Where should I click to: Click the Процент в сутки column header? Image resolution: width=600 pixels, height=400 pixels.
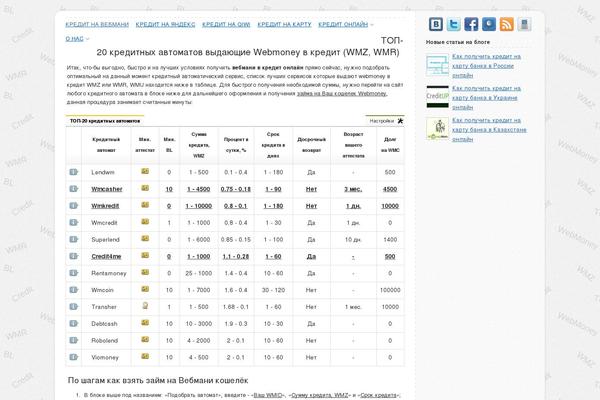tap(236, 145)
